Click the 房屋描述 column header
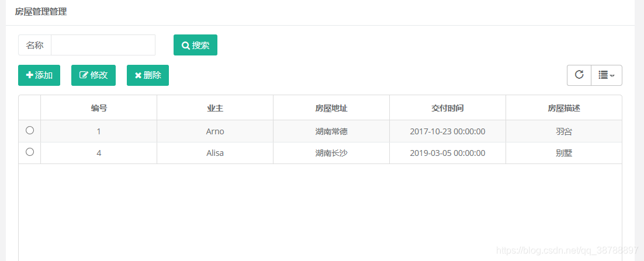 [564, 108]
